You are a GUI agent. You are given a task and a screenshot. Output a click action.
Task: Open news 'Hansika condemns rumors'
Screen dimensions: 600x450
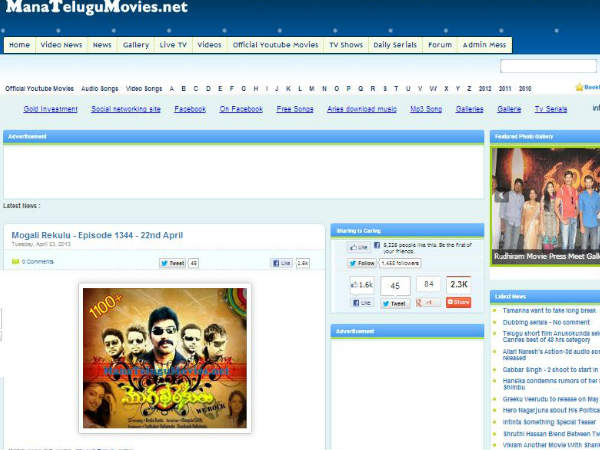click(551, 384)
